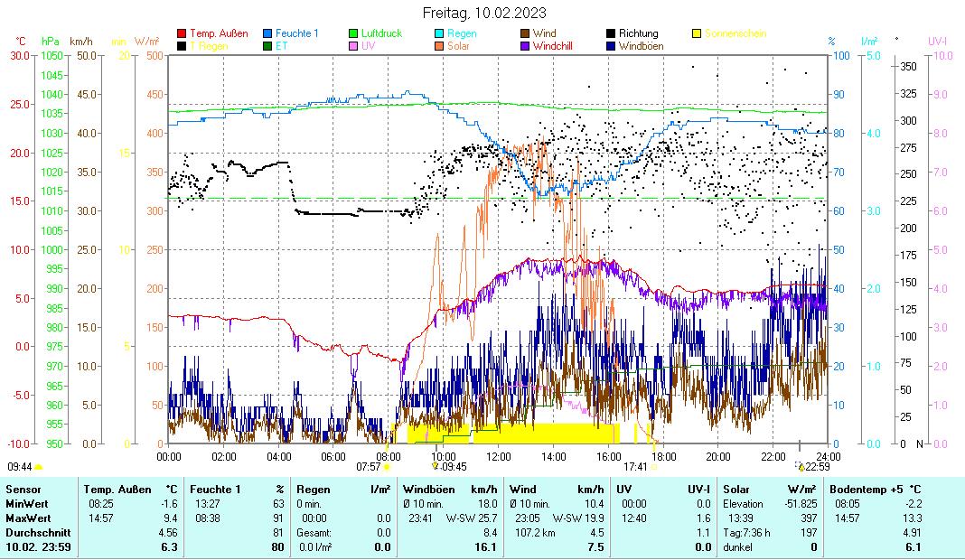Click the current gust value '16.1'
The width and height of the screenshot is (965, 560).
click(x=485, y=547)
